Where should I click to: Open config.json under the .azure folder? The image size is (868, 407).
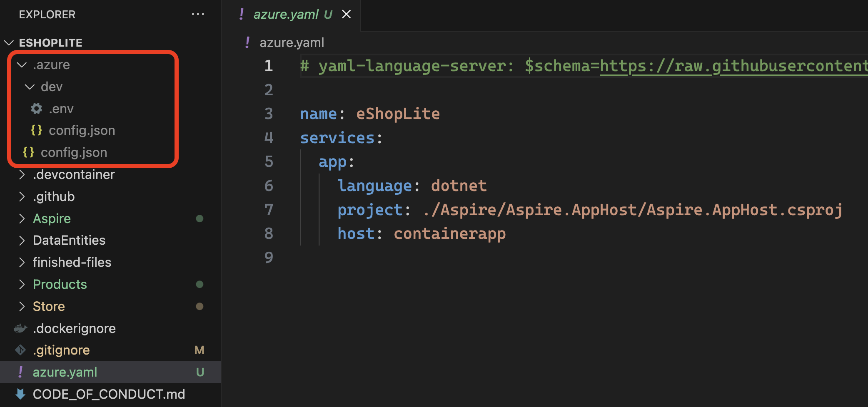click(74, 152)
